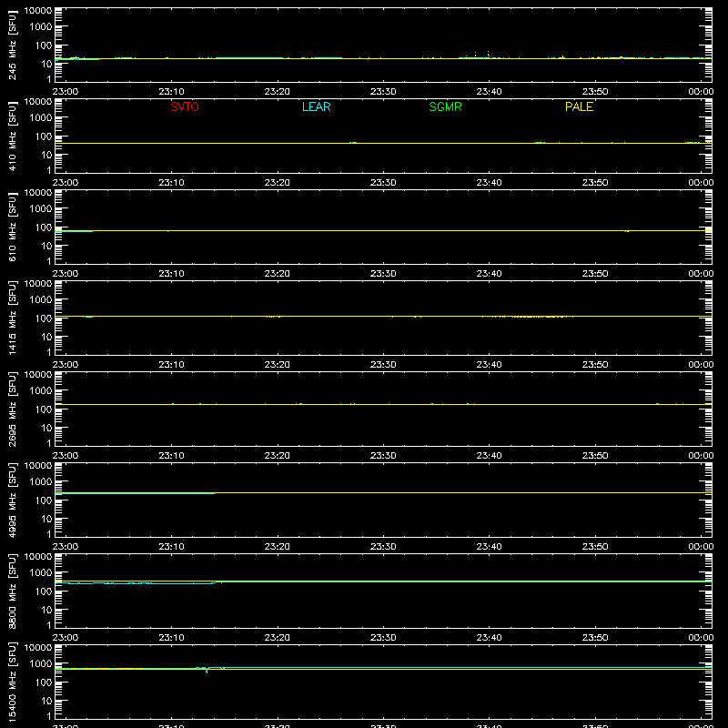This screenshot has width=728, height=728.
Task: Click the 1000 tick label on the 410 MHz axis
Action: 41,118
